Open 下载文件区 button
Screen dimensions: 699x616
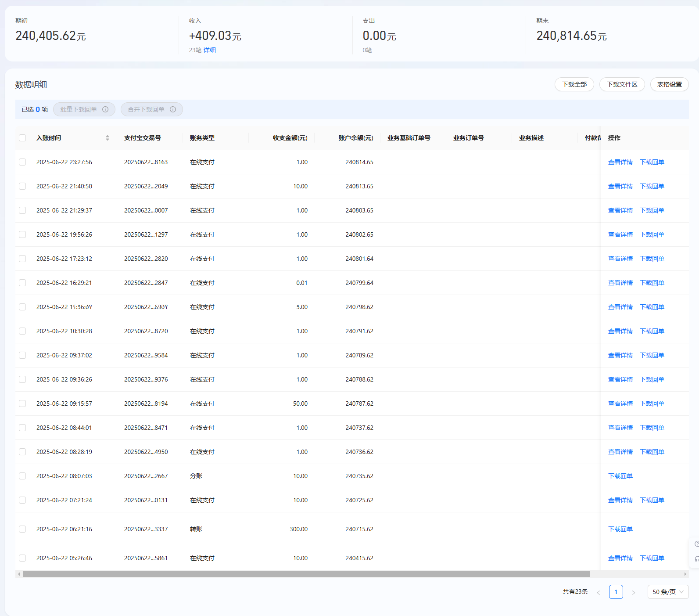(622, 84)
